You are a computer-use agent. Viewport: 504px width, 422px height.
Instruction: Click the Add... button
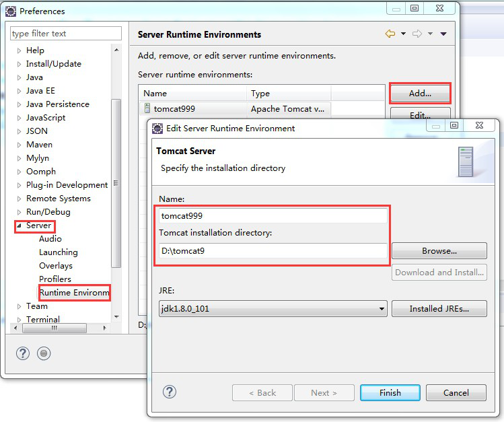pyautogui.click(x=420, y=94)
